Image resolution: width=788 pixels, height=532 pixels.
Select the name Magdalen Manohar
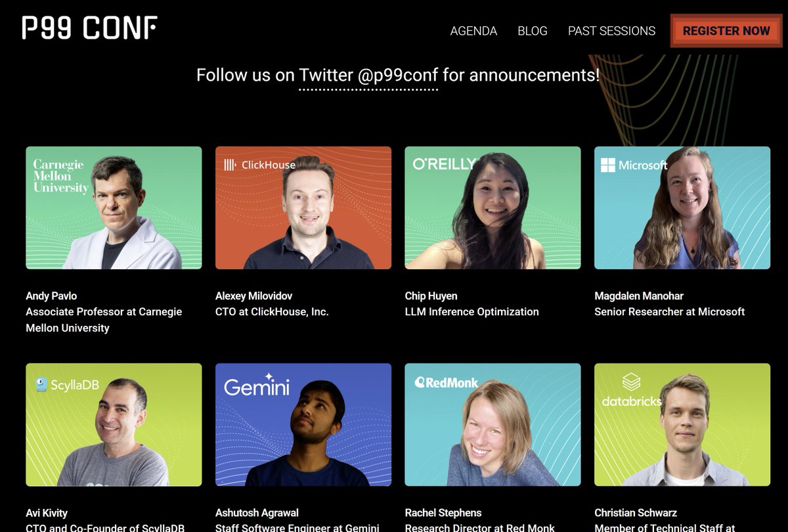coord(639,296)
